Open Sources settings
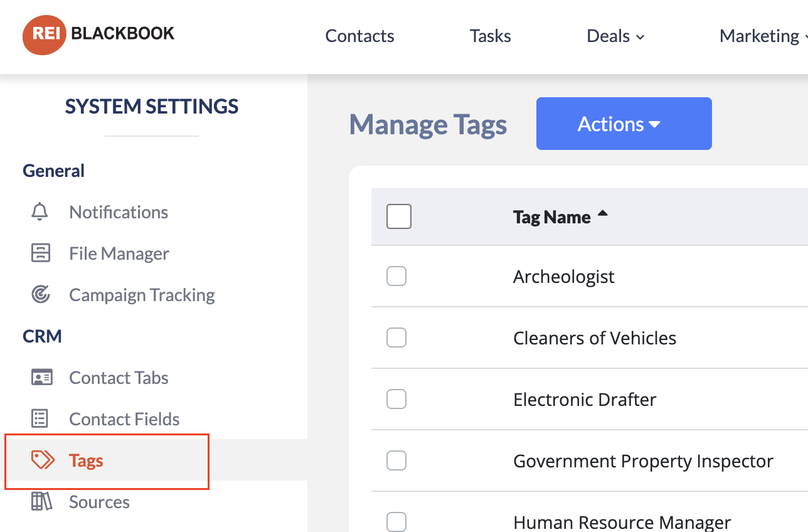The height and width of the screenshot is (532, 808). (x=99, y=502)
